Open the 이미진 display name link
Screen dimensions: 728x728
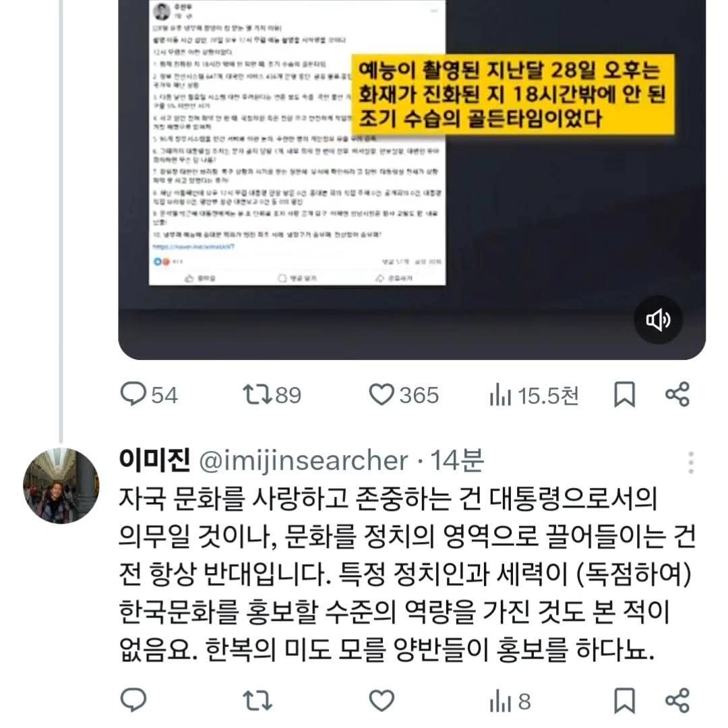(x=154, y=460)
